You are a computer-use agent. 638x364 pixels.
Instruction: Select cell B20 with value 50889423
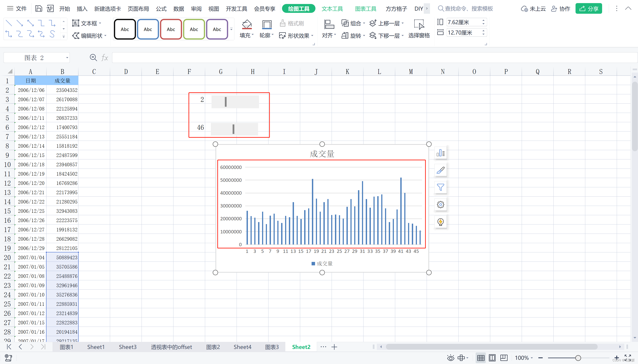[x=62, y=258]
